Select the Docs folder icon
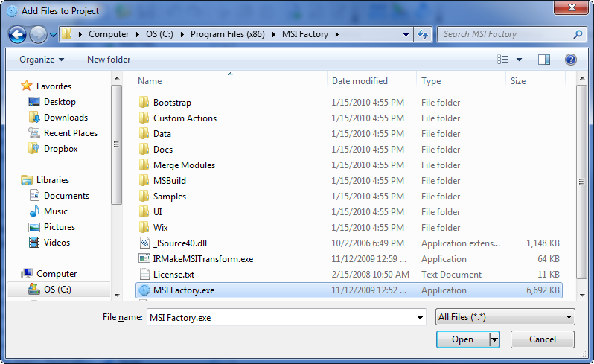The image size is (594, 364). (144, 149)
